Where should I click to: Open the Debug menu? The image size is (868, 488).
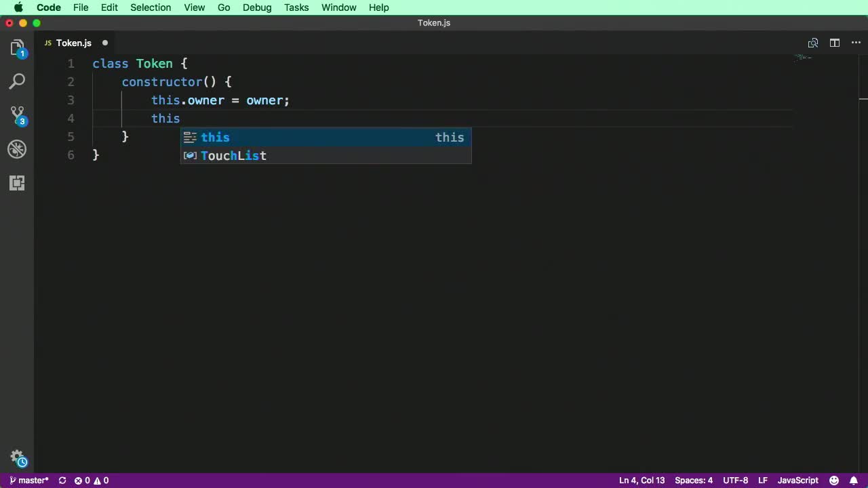257,7
